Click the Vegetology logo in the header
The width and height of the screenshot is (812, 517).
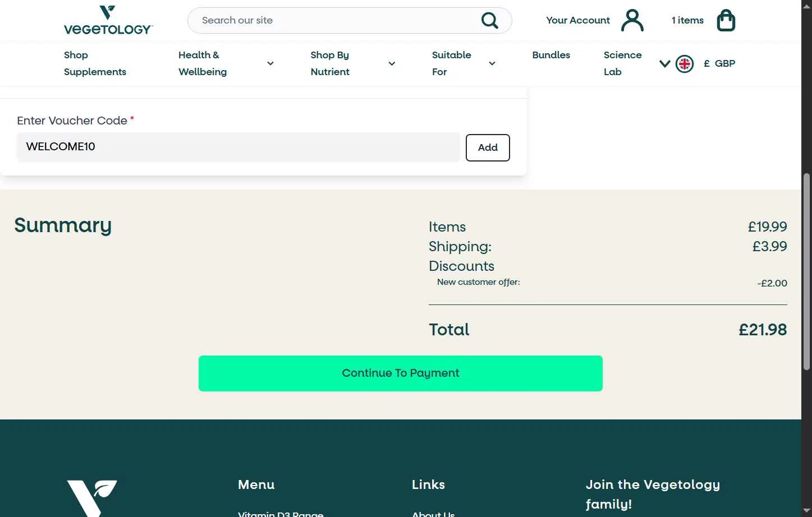pyautogui.click(x=108, y=21)
